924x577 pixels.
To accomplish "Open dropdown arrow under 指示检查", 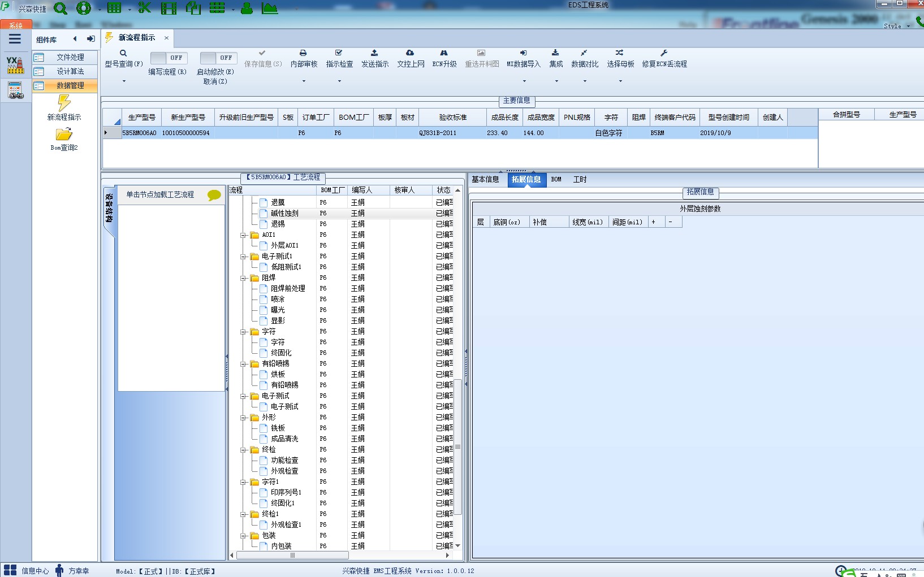I will (x=339, y=81).
